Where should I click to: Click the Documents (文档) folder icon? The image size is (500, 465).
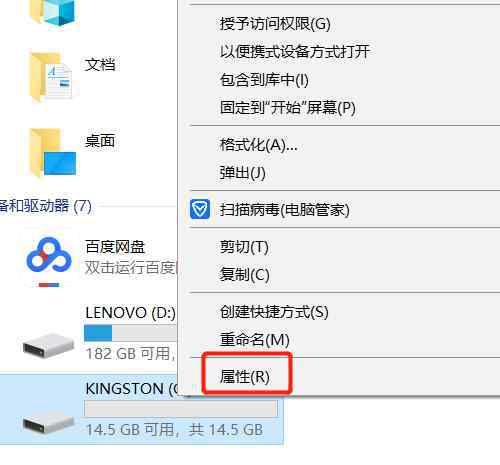51,77
